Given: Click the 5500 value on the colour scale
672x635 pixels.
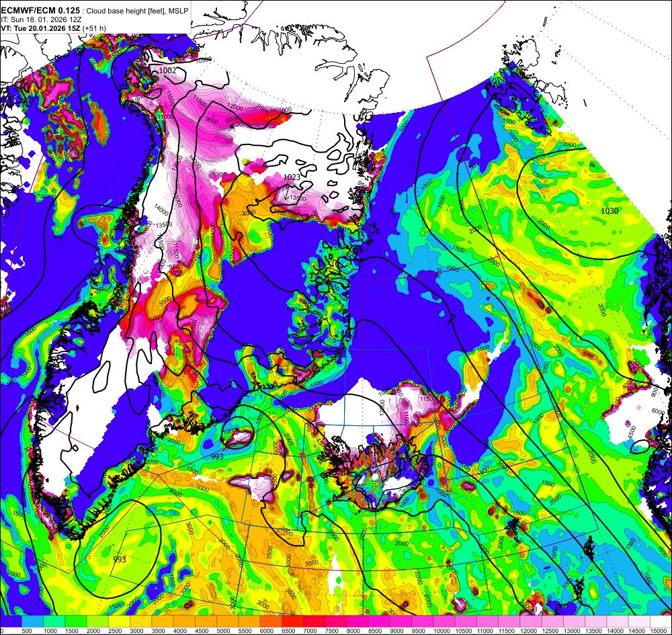Looking at the screenshot, I should [245, 631].
